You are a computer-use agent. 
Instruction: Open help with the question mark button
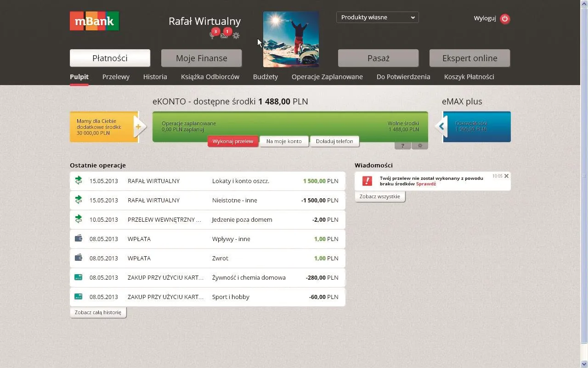[x=402, y=145]
